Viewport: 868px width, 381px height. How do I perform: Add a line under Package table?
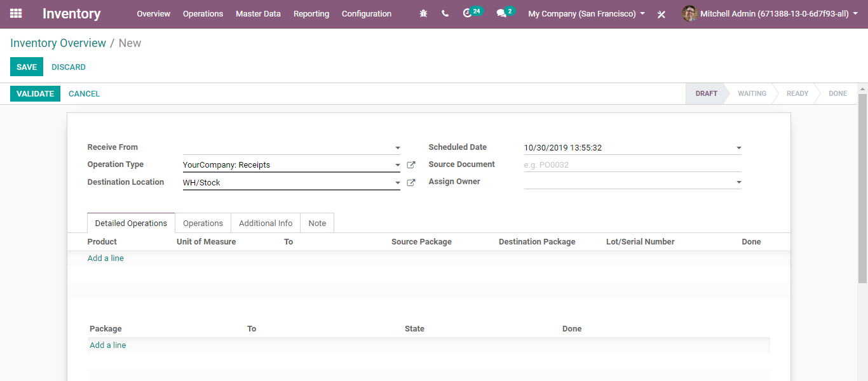(108, 345)
